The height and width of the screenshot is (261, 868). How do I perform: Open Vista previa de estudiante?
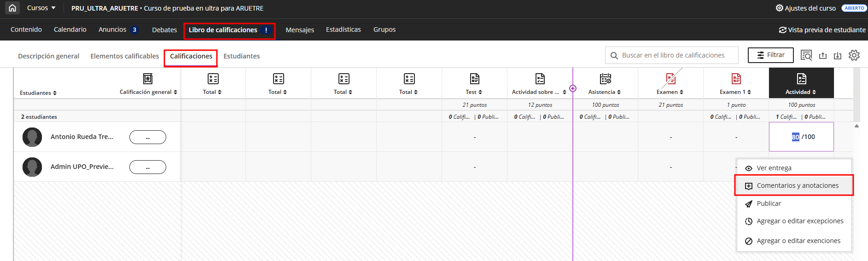(822, 30)
